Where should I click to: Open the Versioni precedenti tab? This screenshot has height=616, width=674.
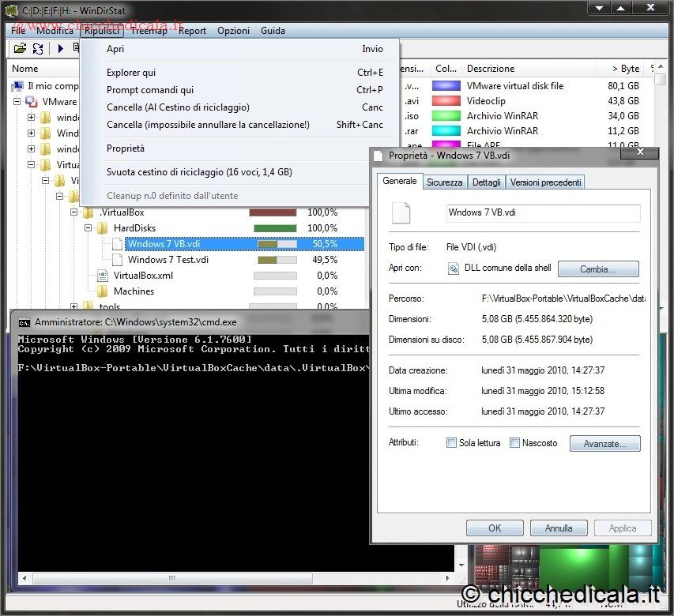545,182
